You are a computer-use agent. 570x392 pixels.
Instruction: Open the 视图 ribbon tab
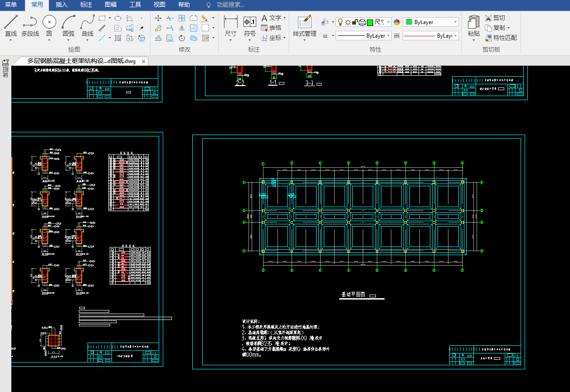click(x=159, y=5)
